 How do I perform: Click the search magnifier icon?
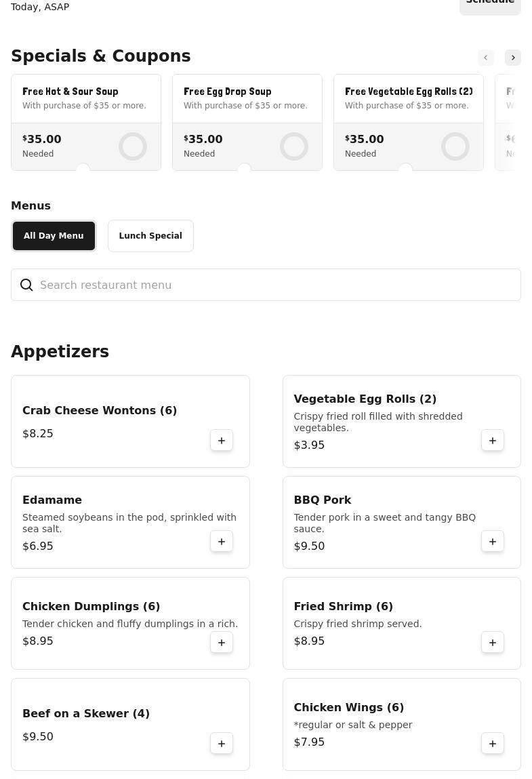pos(26,285)
